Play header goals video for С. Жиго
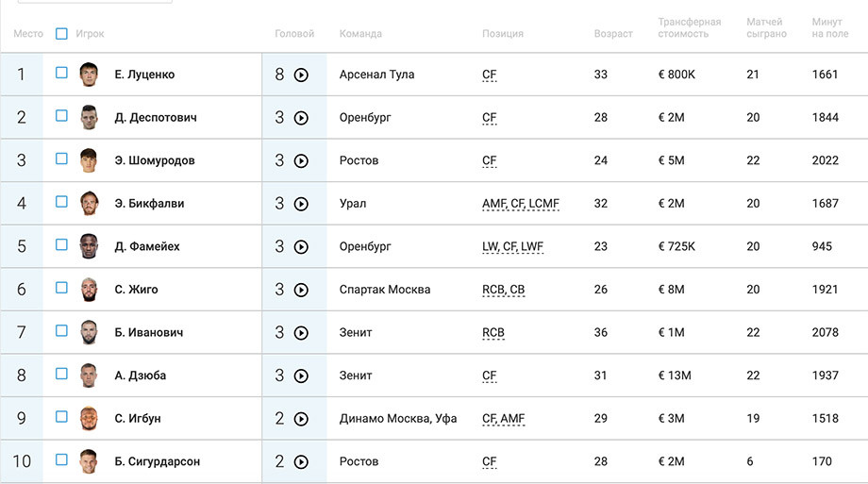 click(x=301, y=291)
